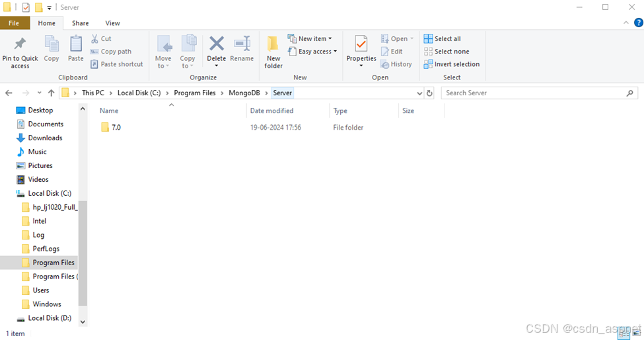Click the Rename icon

(242, 43)
